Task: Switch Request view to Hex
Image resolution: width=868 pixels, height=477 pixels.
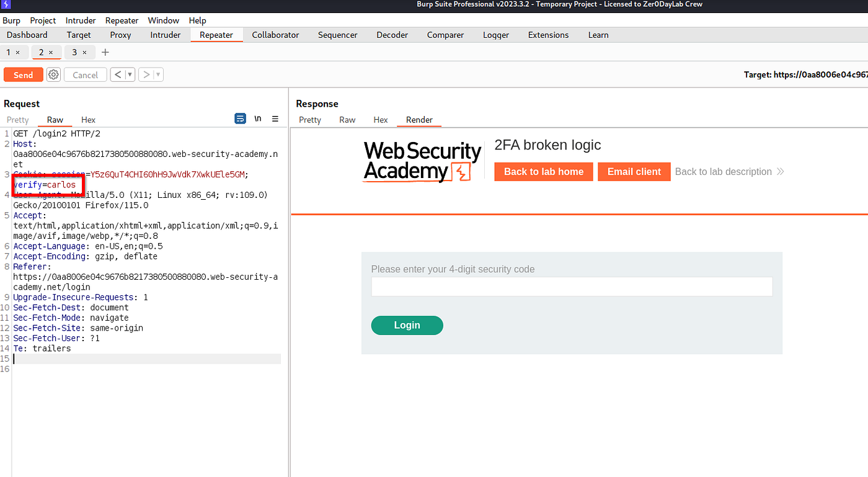Action: tap(89, 120)
